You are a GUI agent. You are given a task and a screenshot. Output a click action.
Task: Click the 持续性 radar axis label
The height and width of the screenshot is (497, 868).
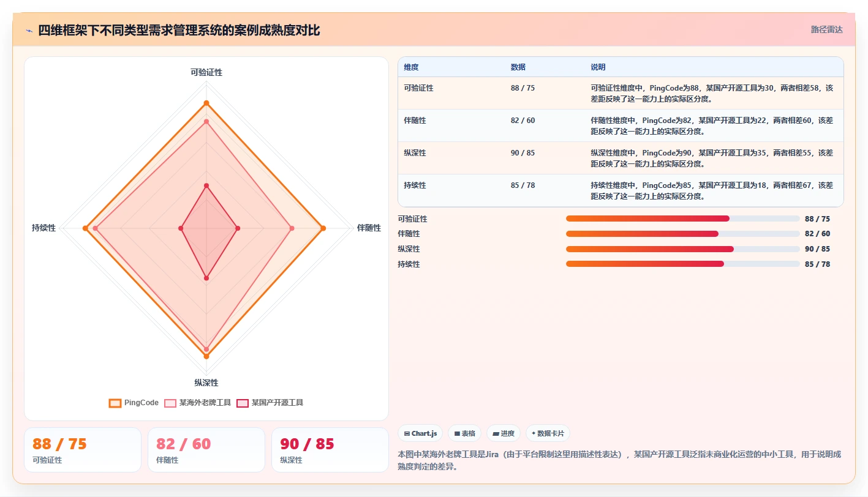[43, 228]
